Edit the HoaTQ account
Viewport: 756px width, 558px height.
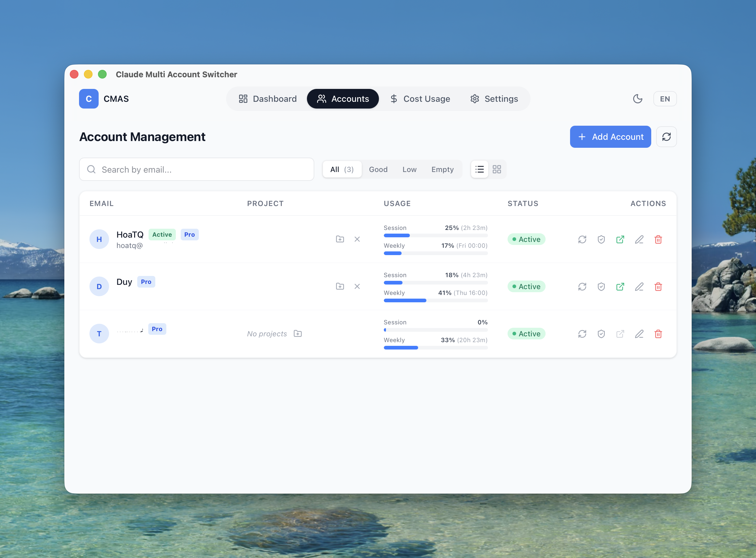[639, 239]
